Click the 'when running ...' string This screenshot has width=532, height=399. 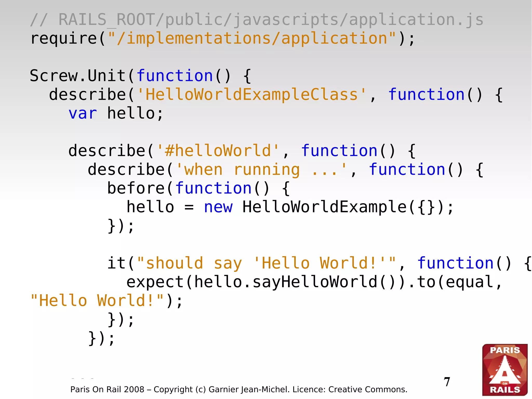point(261,169)
